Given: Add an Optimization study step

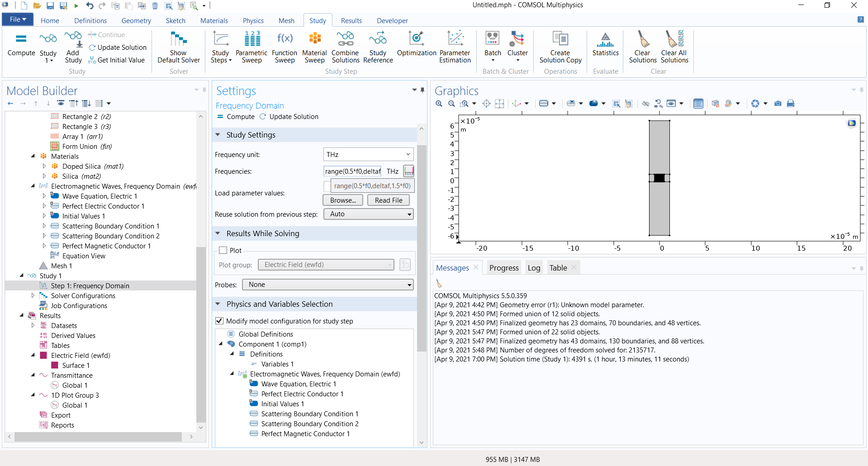Looking at the screenshot, I should point(417,44).
